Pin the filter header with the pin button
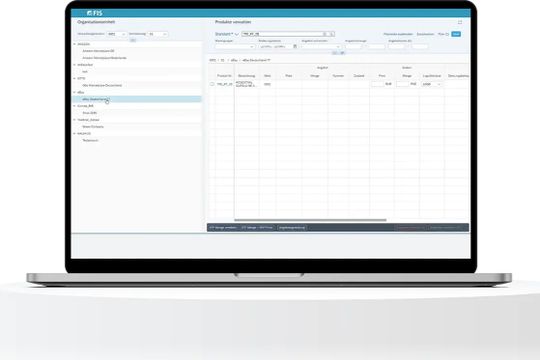 click(x=342, y=53)
